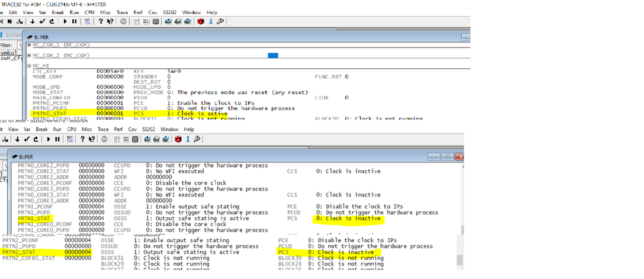Click the wrench settings icon in the lower toolbar
Image resolution: width=644 pixels, height=279 pixels.
point(197,139)
